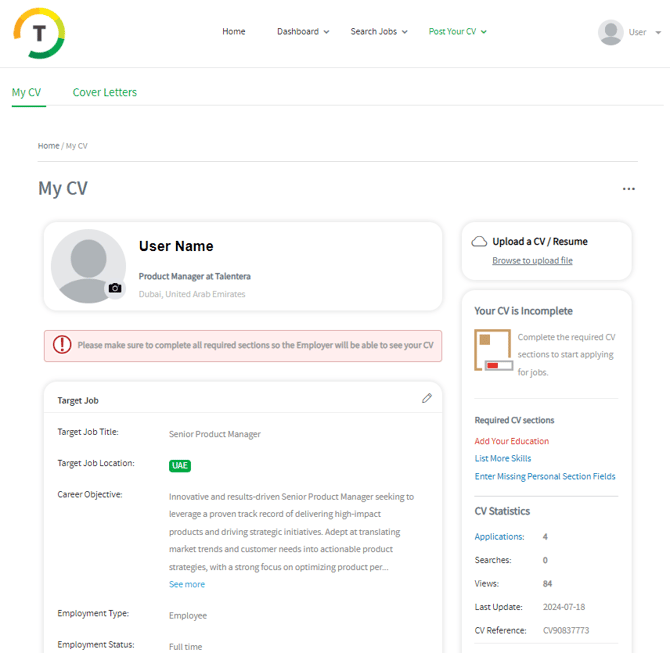The width and height of the screenshot is (670, 653).
Task: Click the cloud upload icon
Action: click(479, 242)
